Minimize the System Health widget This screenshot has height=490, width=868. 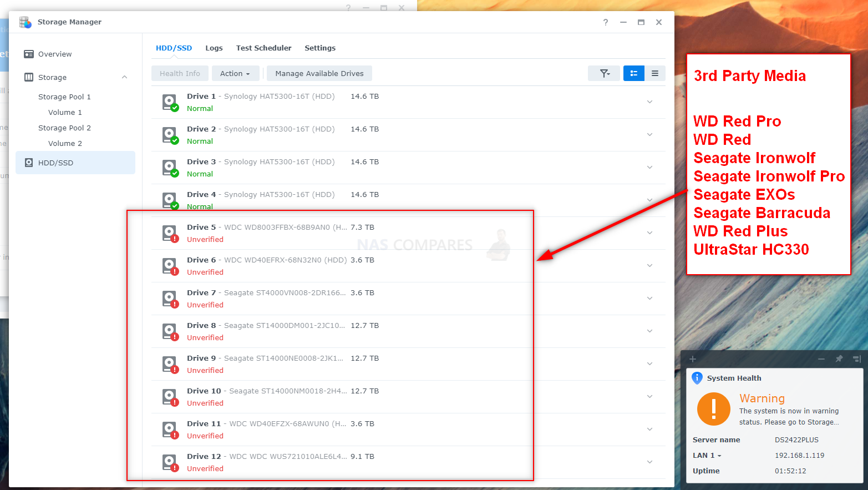821,359
